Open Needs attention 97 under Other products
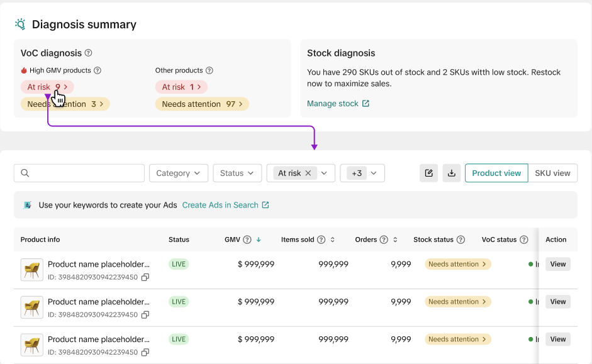This screenshot has height=364, width=592. (x=201, y=104)
